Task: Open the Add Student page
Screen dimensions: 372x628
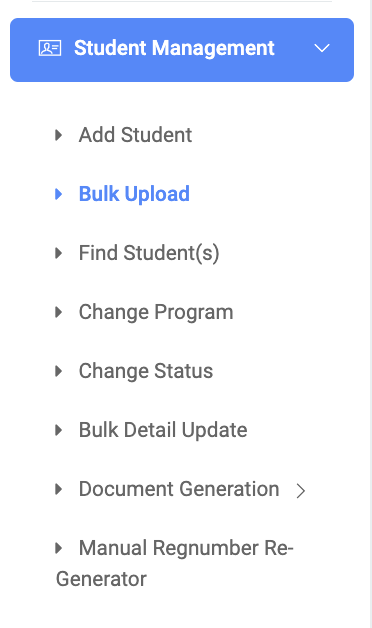Action: pyautogui.click(x=135, y=135)
